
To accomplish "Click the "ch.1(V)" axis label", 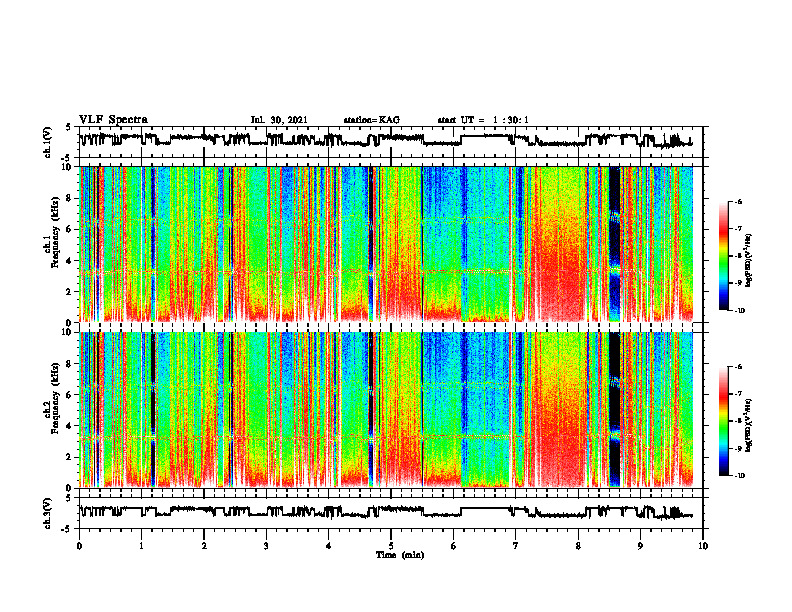I will coord(48,142).
